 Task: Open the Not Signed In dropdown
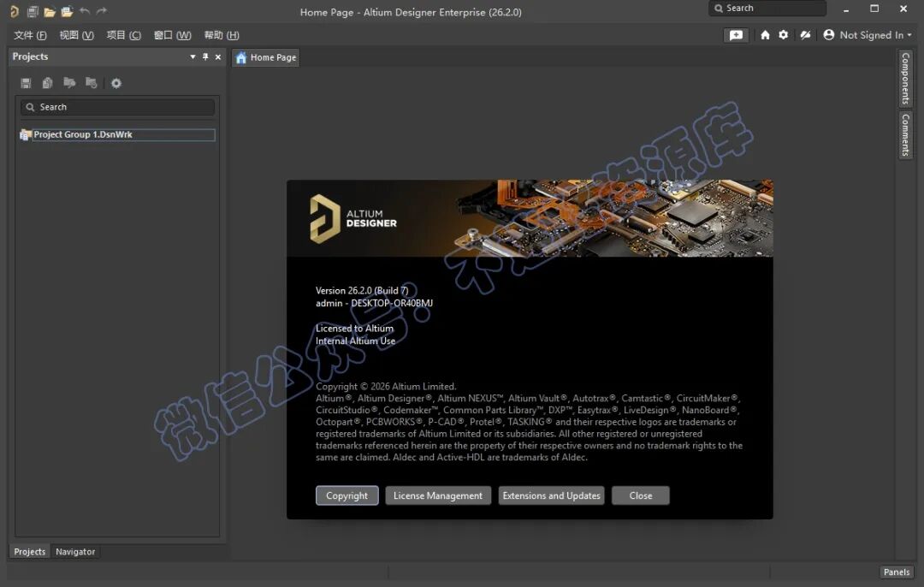click(x=875, y=35)
